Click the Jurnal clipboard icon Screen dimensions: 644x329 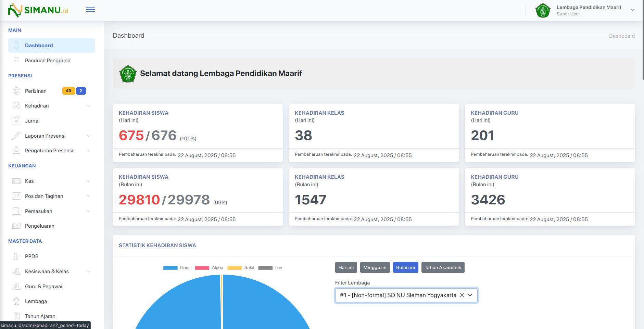[x=16, y=121]
